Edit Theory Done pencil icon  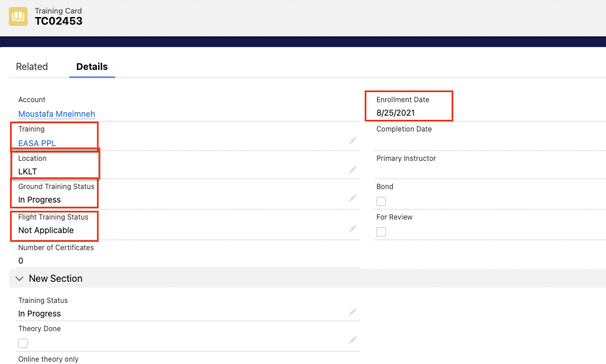(x=352, y=340)
